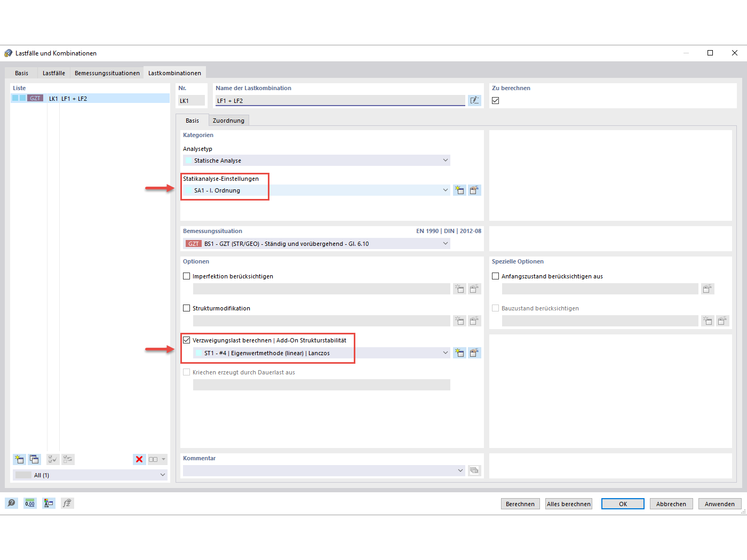
Task: Click the Alles berechnen button
Action: [568, 503]
